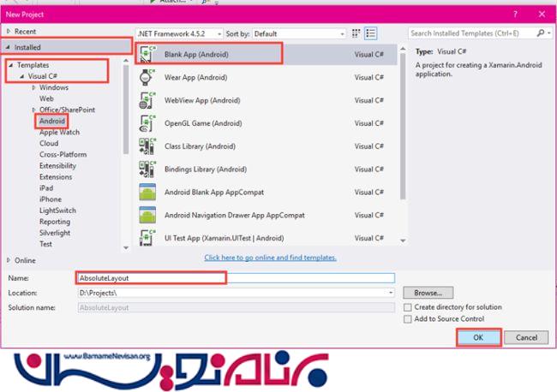Viewport: 557px width, 392px height.
Task: Select the Android Navigation Drawer App icon
Action: point(147,215)
